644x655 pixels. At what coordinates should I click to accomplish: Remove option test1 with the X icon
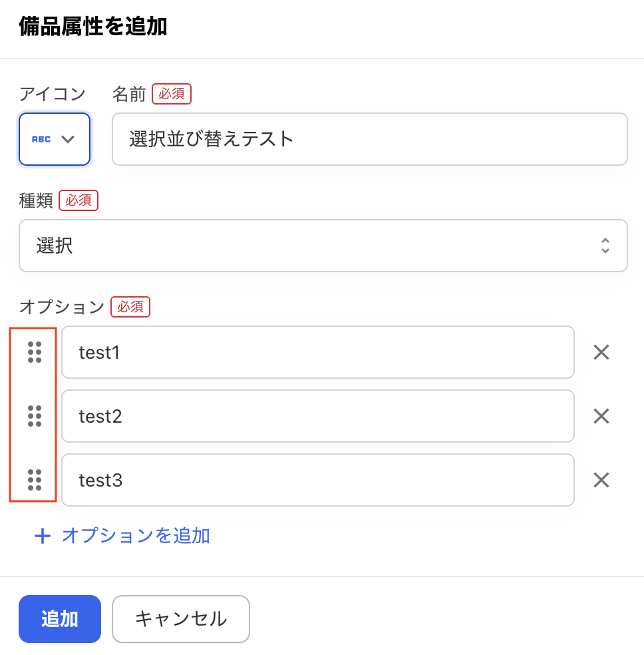click(601, 352)
